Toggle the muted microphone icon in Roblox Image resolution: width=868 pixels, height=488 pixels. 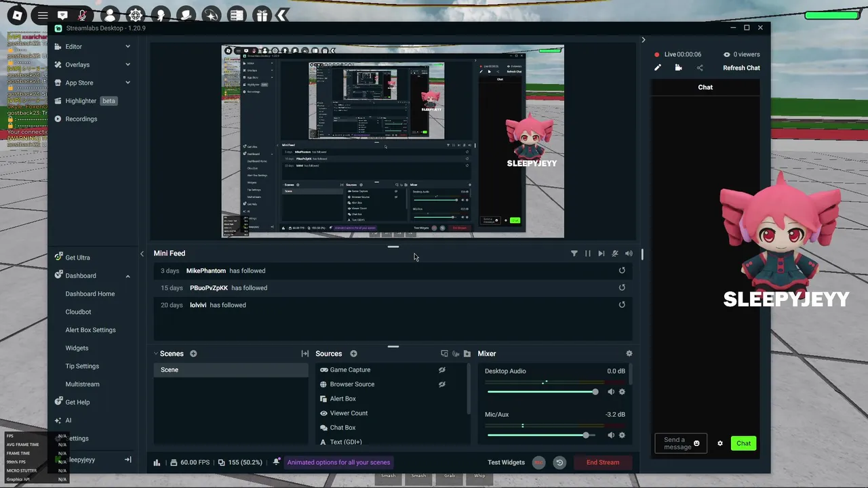point(83,15)
